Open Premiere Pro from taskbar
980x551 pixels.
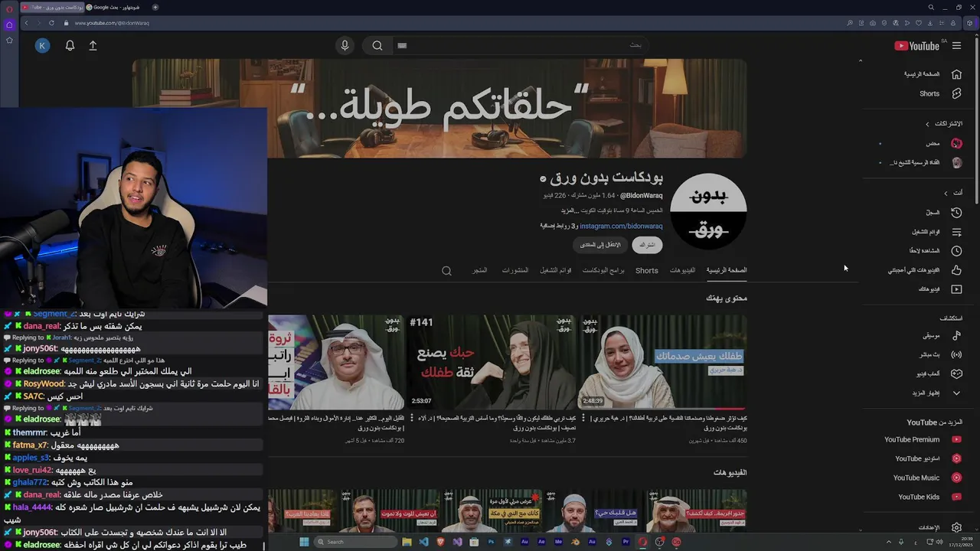coord(626,542)
